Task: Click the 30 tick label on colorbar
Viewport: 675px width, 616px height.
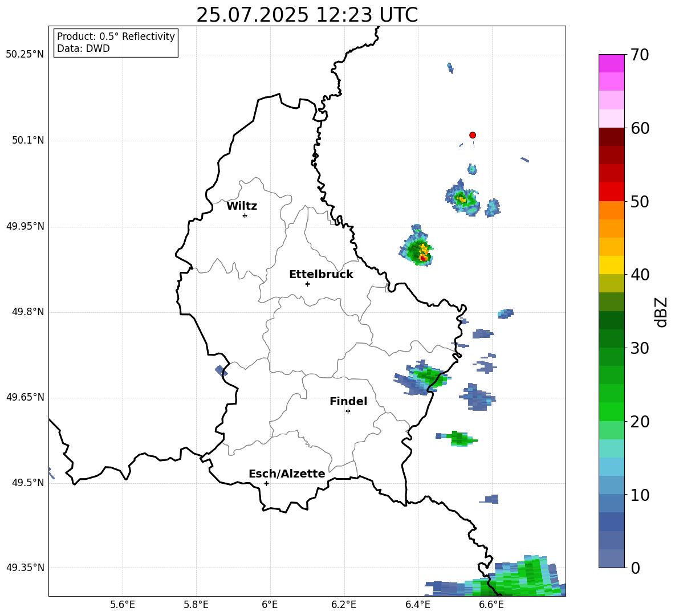Action: [x=639, y=348]
